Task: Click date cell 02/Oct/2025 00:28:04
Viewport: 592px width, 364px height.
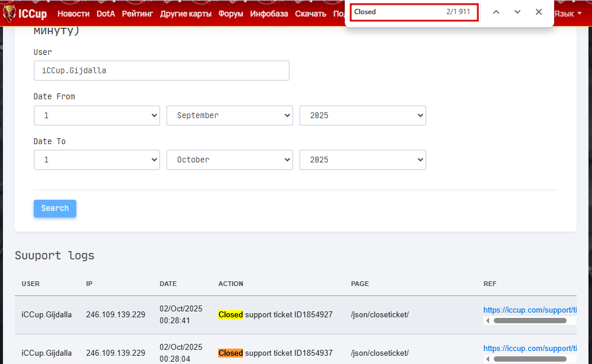Action: pos(181,353)
